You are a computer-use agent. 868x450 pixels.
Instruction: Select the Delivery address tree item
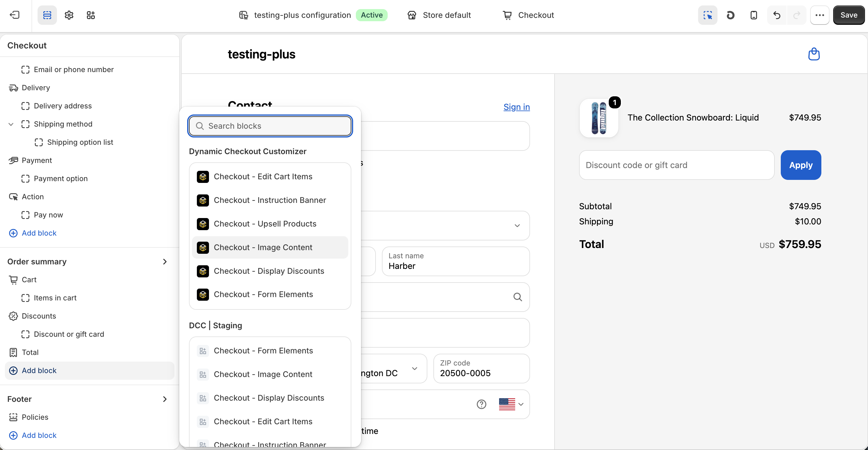coord(63,106)
